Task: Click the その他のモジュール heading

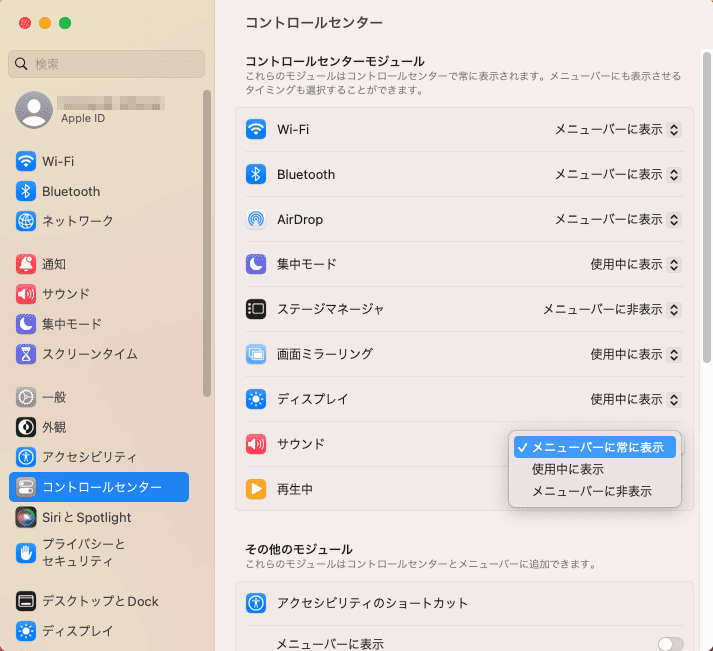Action: point(299,549)
